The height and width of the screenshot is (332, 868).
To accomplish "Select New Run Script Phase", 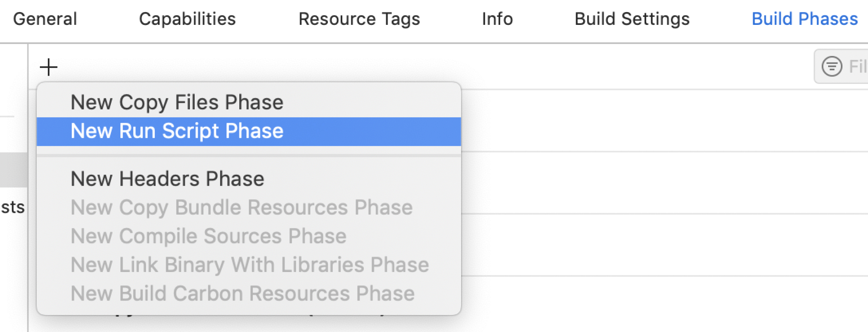I will [x=177, y=131].
